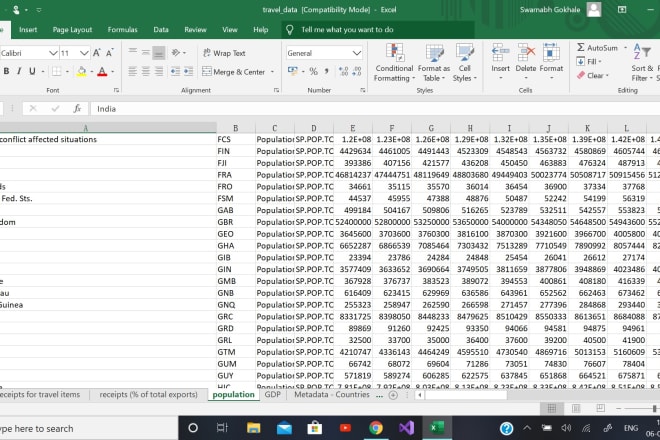Open Chrome from the taskbar
660x440 pixels.
[x=375, y=428]
